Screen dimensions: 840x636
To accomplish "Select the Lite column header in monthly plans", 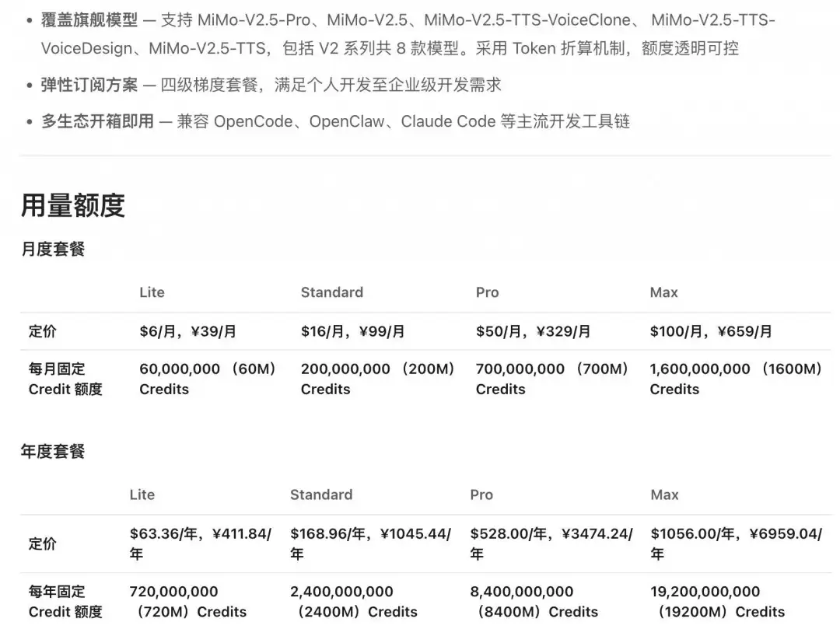I will click(x=152, y=292).
